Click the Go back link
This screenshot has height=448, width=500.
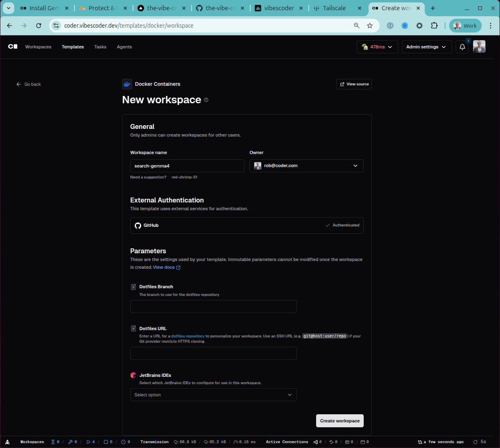pyautogui.click(x=28, y=84)
